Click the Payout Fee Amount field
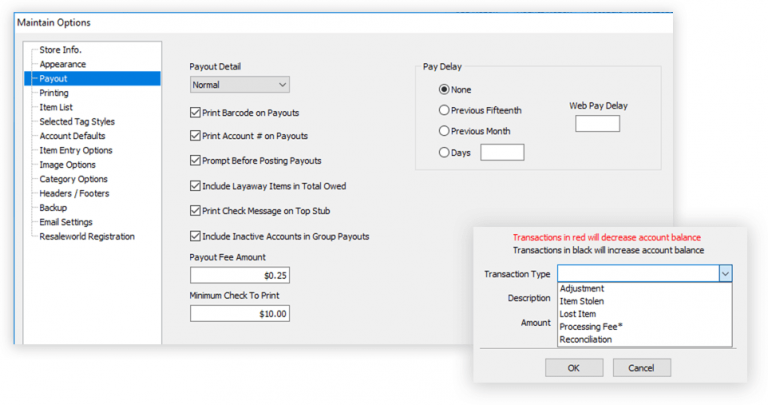Screen dimensions: 768x405 coord(240,276)
